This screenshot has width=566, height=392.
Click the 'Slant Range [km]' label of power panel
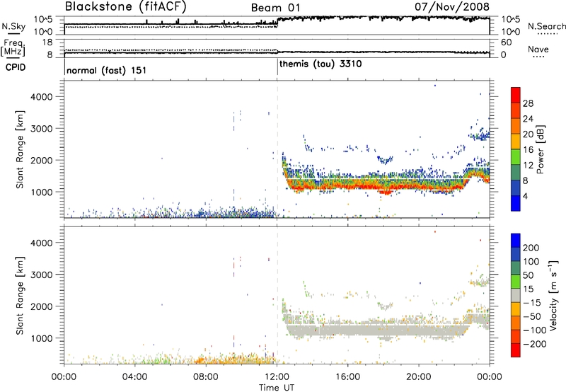click(21, 149)
